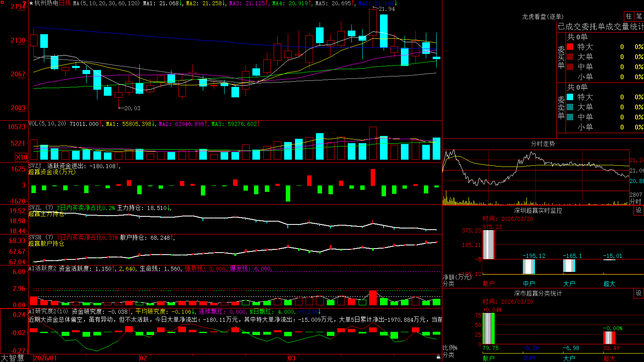
Task: Switch order statistics to 笔 view
Action: 639,16
